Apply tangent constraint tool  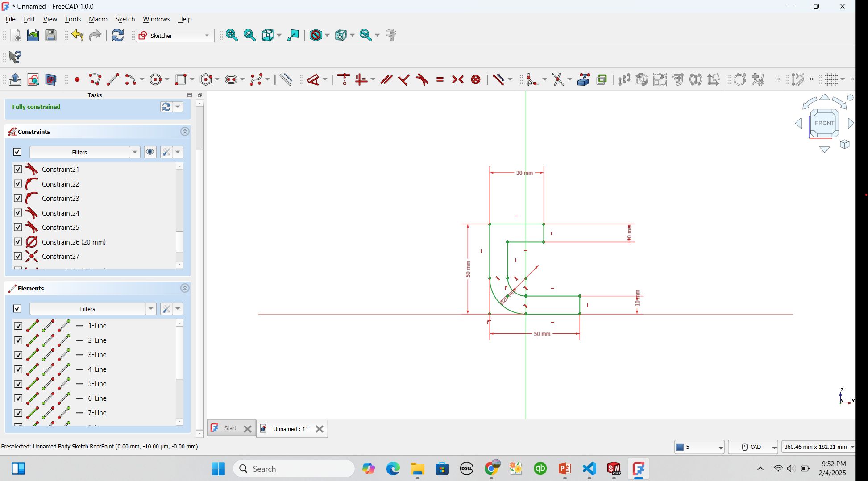click(x=422, y=80)
